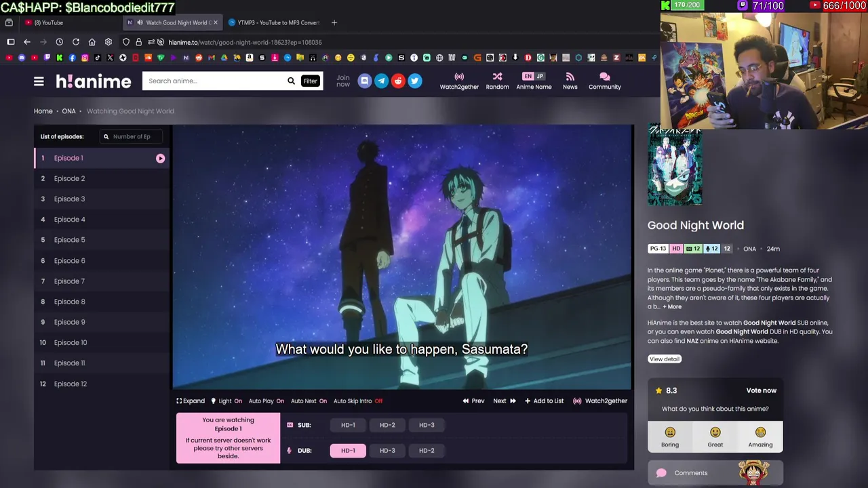Open the Google Drive bookmark icon
868x488 pixels.
pyautogui.click(x=224, y=58)
